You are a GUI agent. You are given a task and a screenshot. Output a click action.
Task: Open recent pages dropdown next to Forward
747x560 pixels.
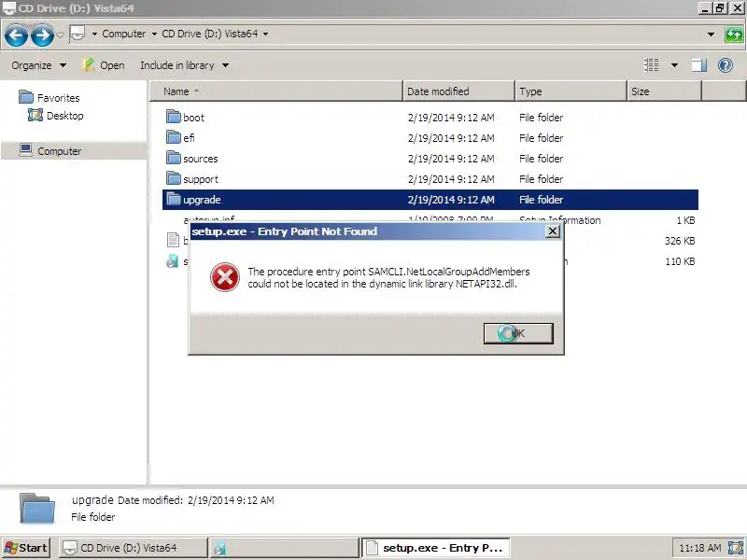61,35
